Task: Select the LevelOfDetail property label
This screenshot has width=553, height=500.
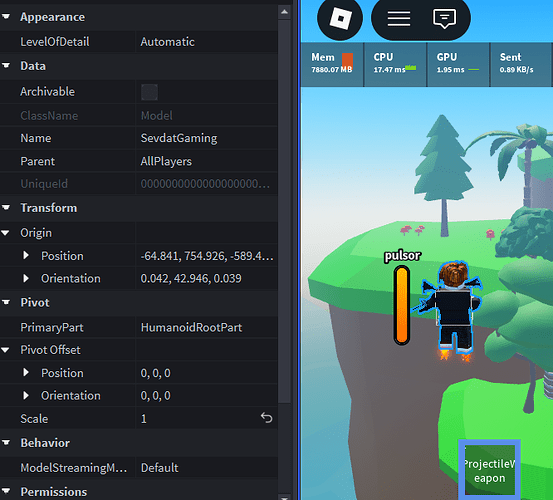Action: pyautogui.click(x=55, y=42)
